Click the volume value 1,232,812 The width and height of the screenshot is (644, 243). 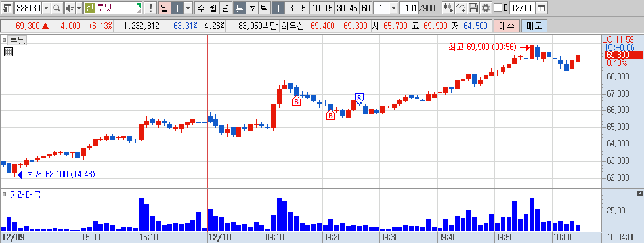pos(141,26)
